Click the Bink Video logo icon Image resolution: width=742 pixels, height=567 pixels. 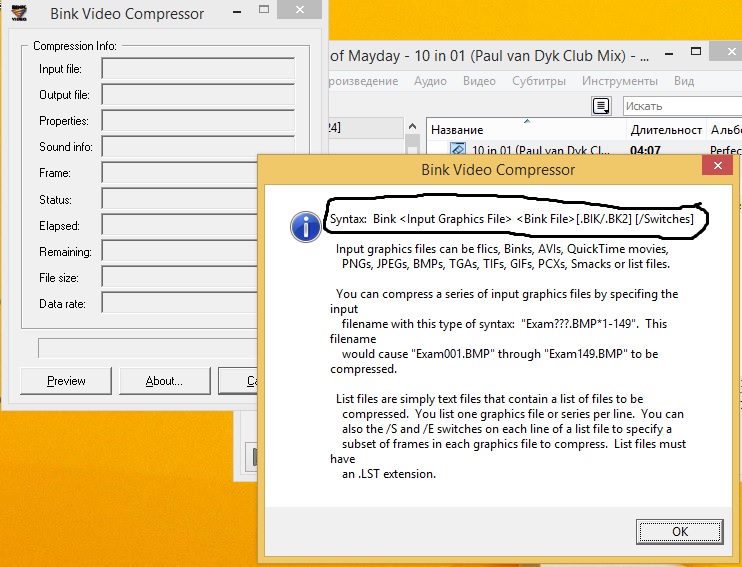[19, 13]
